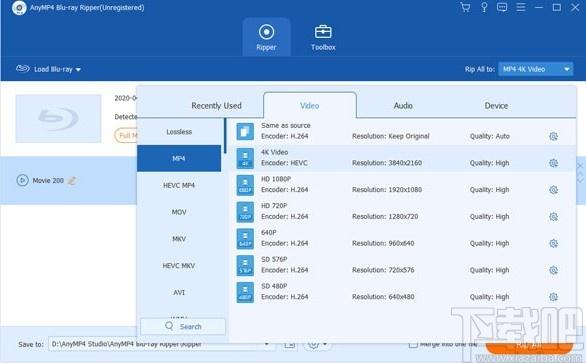Switch to the Audio tab
This screenshot has height=363, width=586.
pyautogui.click(x=403, y=106)
